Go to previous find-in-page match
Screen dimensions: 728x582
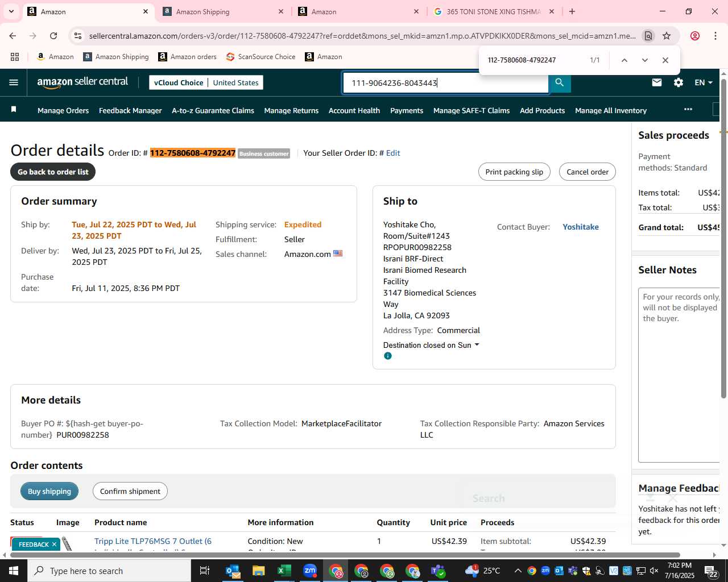[x=624, y=60]
